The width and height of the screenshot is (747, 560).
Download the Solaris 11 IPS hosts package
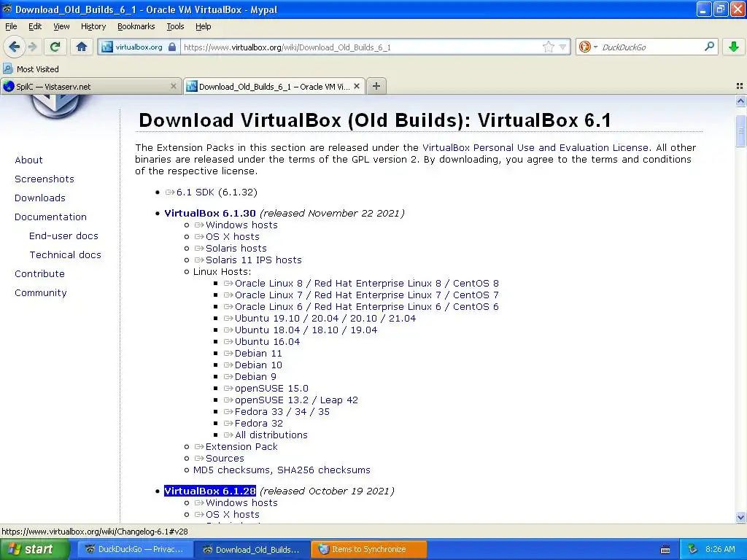(x=253, y=260)
